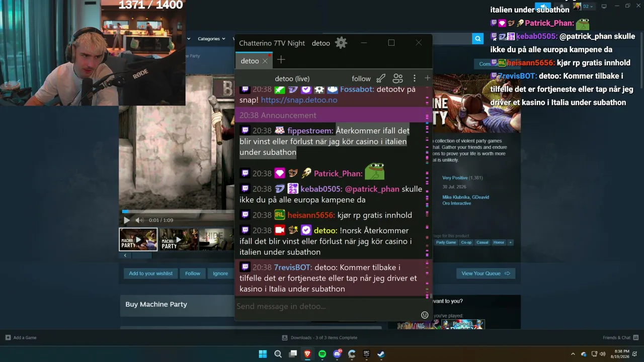Viewport: 644px width, 362px height.
Task: Open Windows taskbar search
Action: tap(278, 354)
